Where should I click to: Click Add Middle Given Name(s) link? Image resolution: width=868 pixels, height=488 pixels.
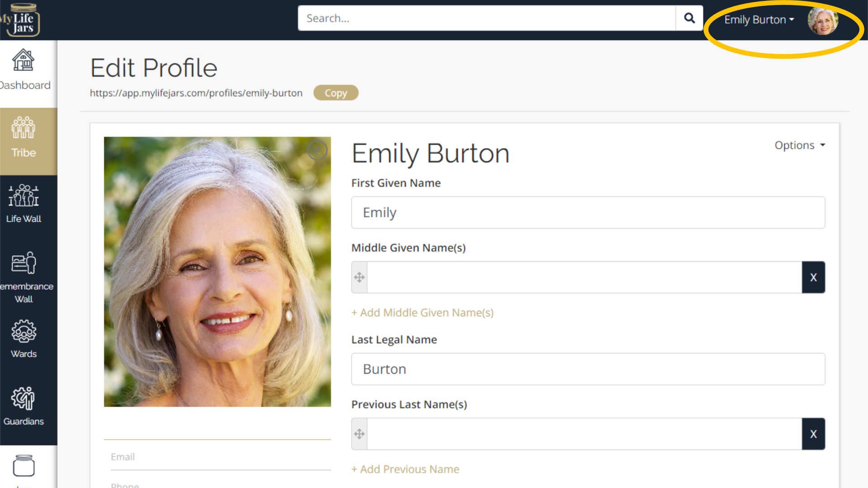(422, 313)
